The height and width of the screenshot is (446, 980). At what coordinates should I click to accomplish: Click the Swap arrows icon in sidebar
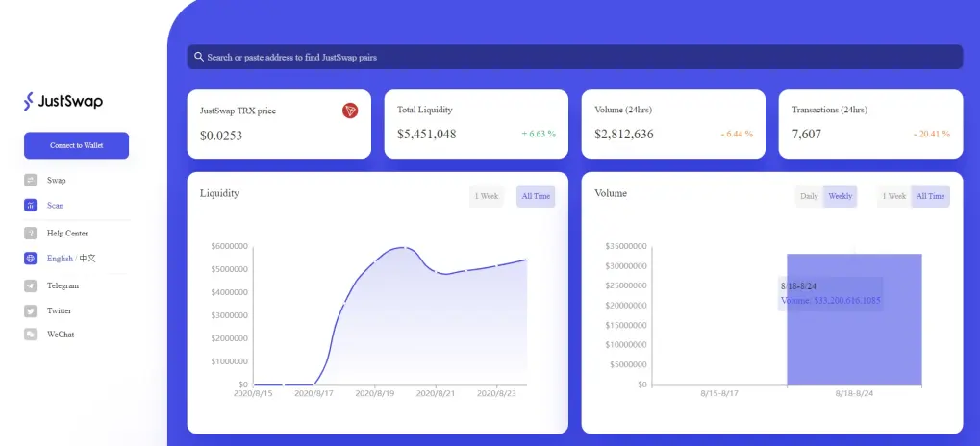(31, 180)
